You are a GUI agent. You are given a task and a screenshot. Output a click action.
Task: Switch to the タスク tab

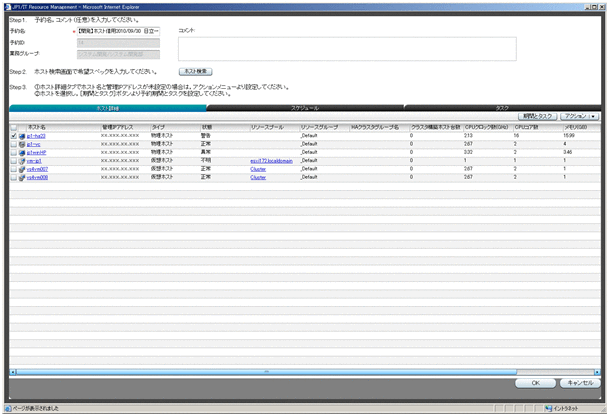503,106
